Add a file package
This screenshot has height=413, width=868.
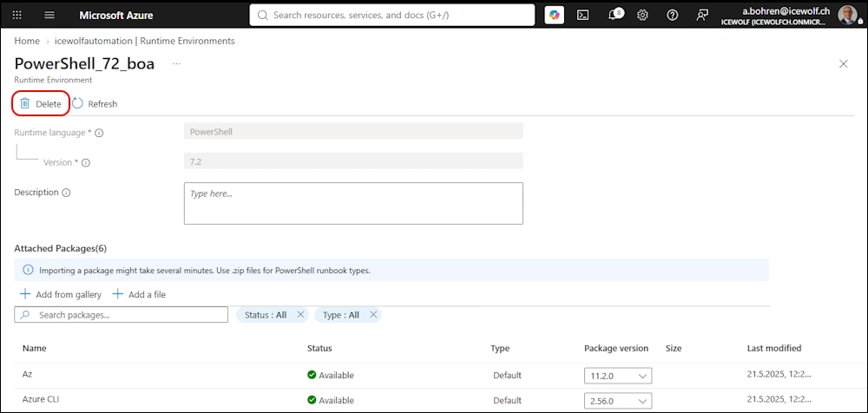pos(139,294)
